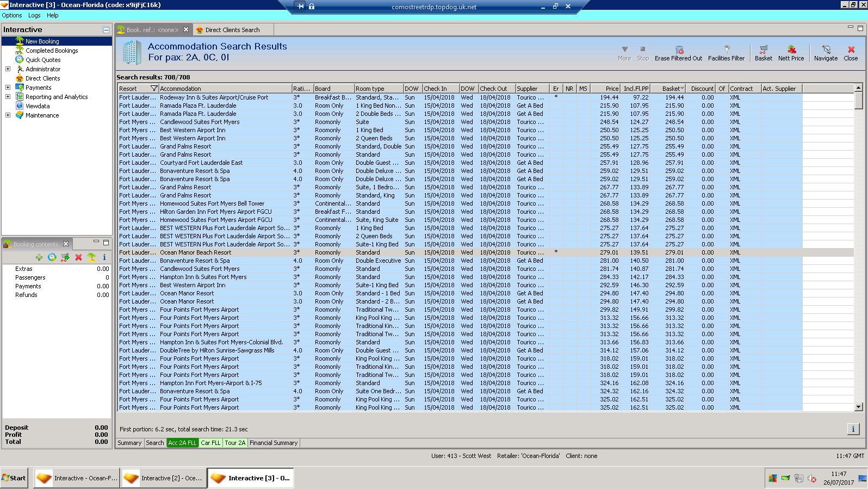Close the Booking contents panel tab
The image size is (868, 489).
(x=66, y=244)
